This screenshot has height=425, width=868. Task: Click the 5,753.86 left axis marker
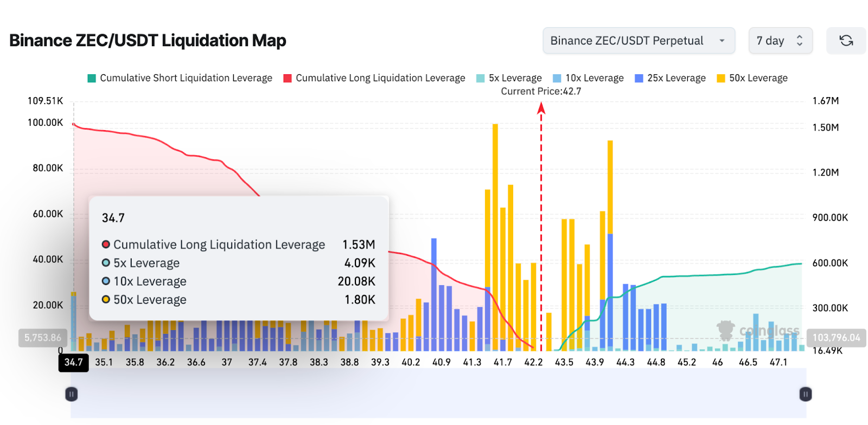[x=43, y=338]
